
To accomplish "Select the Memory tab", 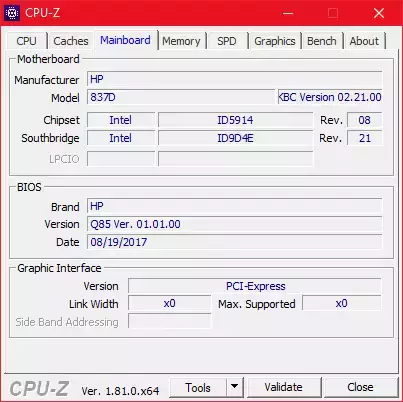I will [x=181, y=41].
